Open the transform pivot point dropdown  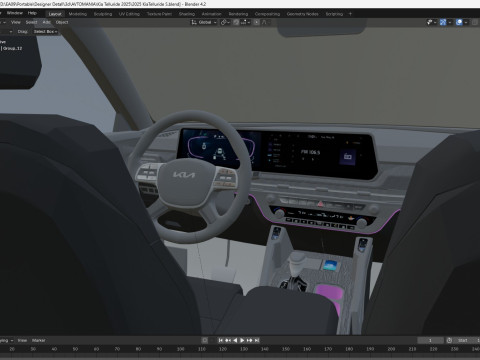(225, 22)
